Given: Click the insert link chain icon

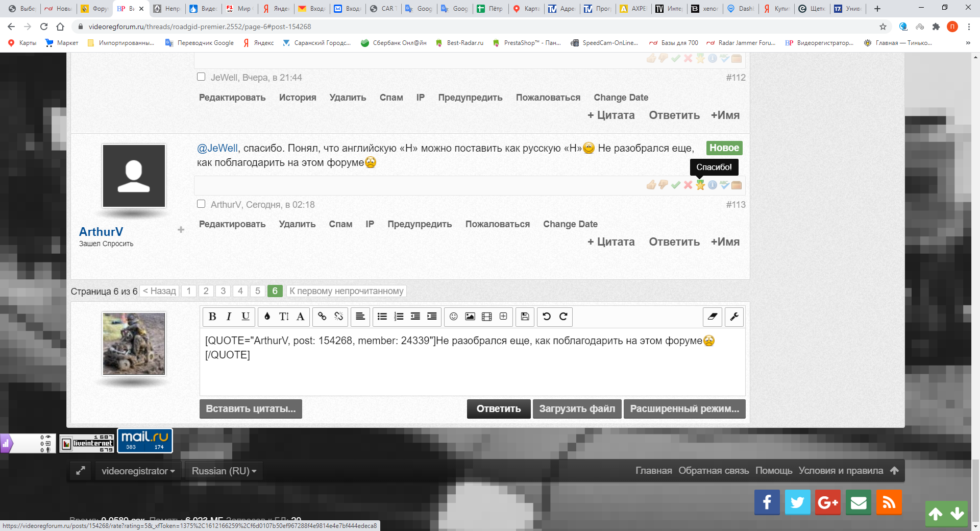Looking at the screenshot, I should [322, 317].
